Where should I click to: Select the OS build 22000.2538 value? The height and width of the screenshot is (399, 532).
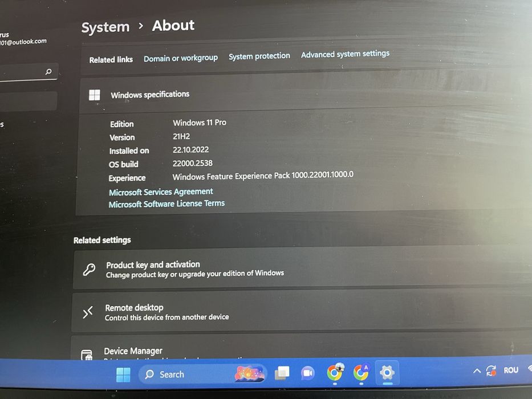[192, 163]
